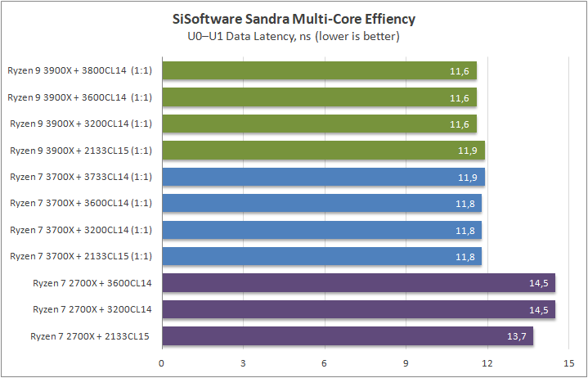Click value 14,5 on the 2700X + 3200CL14 bar
Image resolution: width=588 pixels, height=378 pixels.
pos(539,310)
